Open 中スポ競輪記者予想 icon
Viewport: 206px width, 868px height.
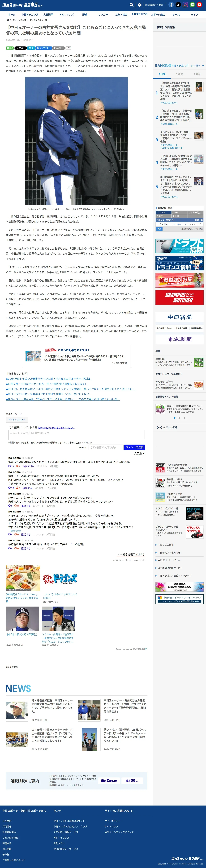(x=160, y=468)
